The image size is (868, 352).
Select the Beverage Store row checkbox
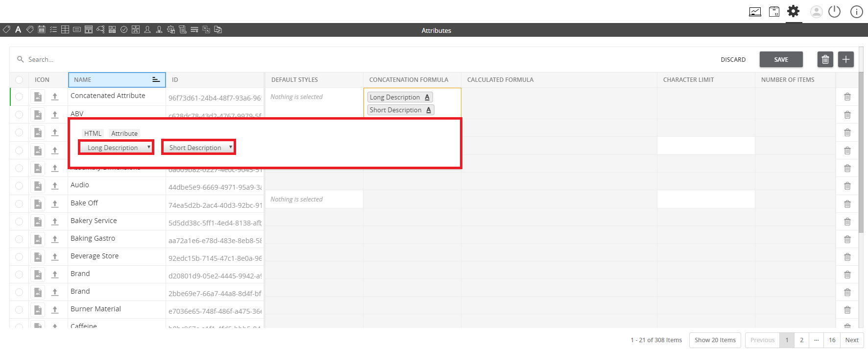click(19, 257)
